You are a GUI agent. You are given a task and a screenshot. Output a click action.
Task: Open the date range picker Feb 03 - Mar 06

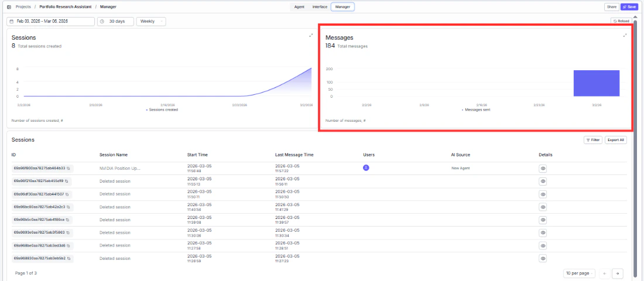[51, 21]
